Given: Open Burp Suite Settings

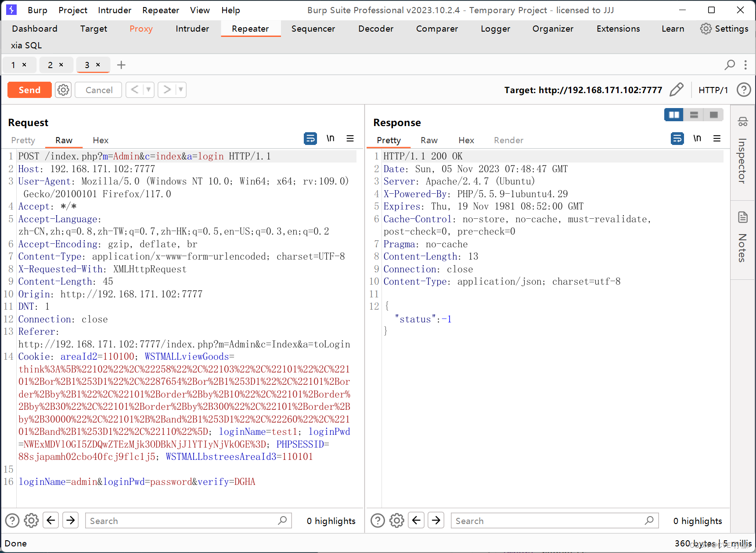Looking at the screenshot, I should point(724,29).
